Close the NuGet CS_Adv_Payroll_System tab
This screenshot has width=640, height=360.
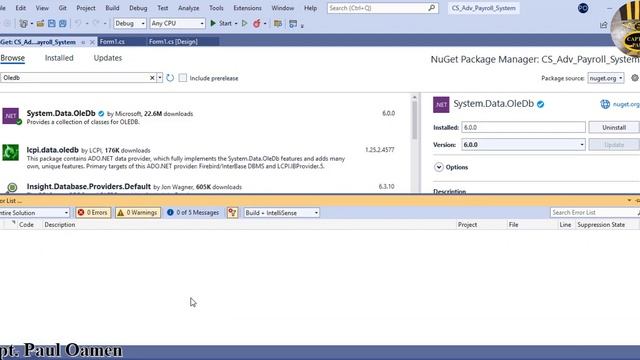click(92, 42)
